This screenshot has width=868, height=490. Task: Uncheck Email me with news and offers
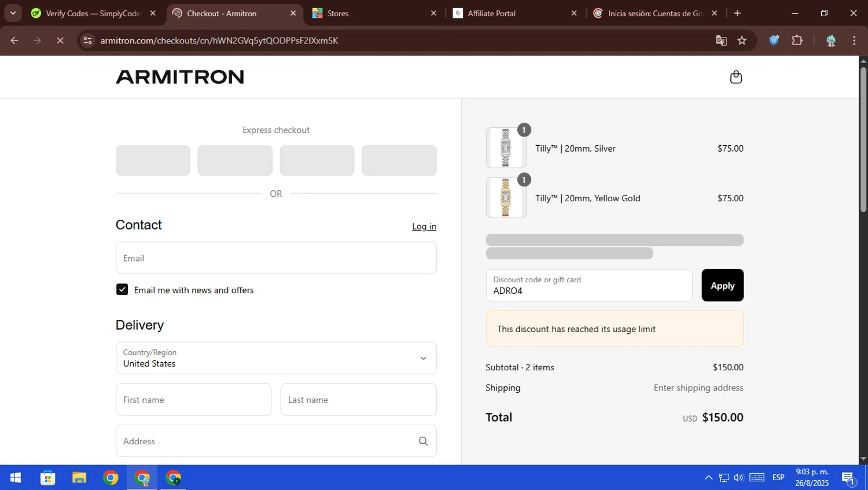coord(122,290)
